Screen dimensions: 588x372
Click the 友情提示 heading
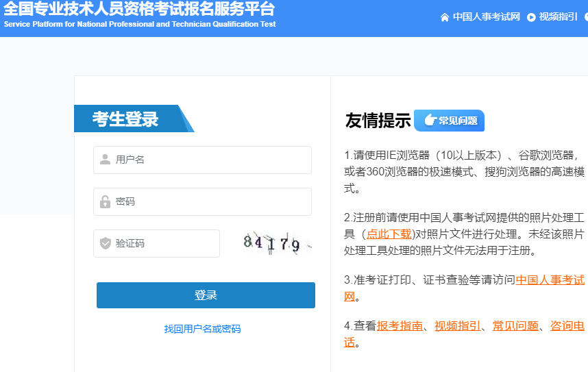tap(378, 121)
